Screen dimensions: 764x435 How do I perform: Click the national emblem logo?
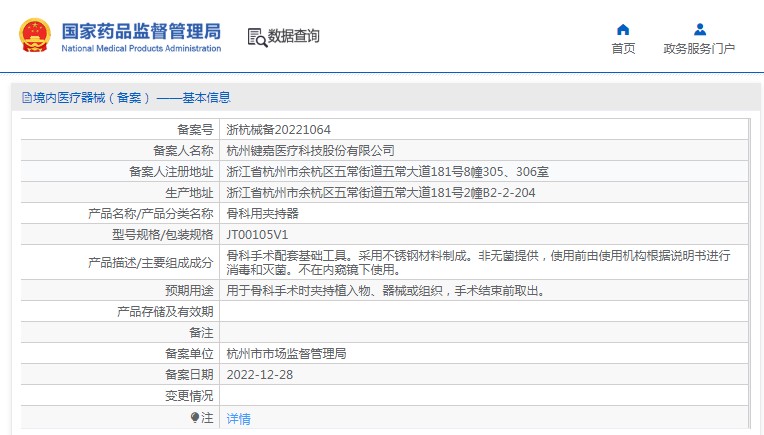(x=35, y=35)
